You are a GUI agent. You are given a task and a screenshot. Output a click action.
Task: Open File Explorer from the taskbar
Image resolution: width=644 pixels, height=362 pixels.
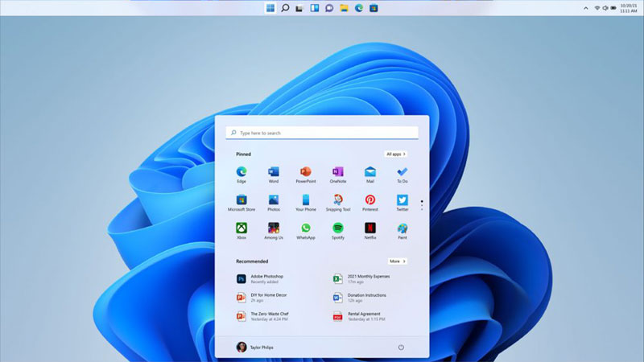pyautogui.click(x=345, y=8)
